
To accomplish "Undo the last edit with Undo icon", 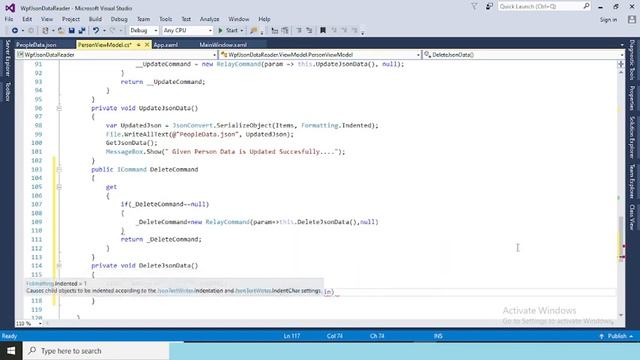I will tap(96, 30).
